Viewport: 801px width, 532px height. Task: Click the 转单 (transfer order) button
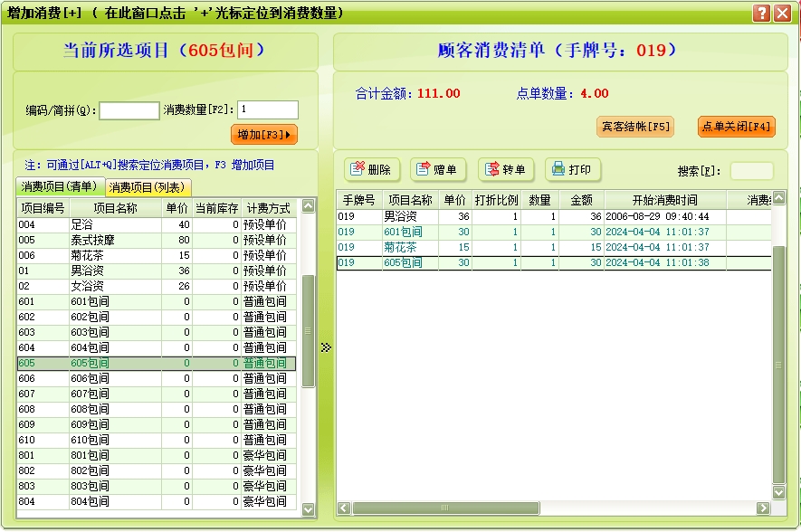505,170
